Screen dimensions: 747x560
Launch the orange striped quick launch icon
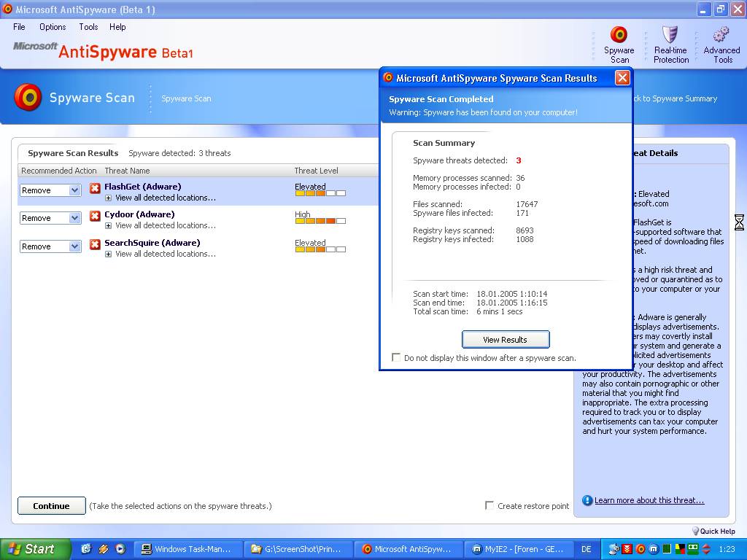[x=103, y=549]
